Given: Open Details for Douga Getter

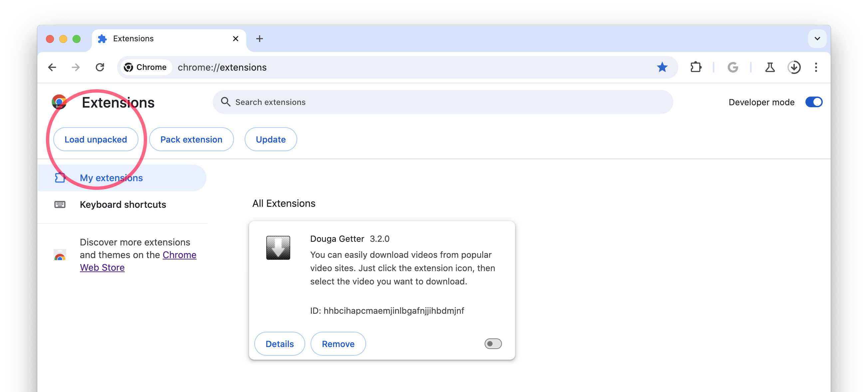Looking at the screenshot, I should (x=279, y=344).
